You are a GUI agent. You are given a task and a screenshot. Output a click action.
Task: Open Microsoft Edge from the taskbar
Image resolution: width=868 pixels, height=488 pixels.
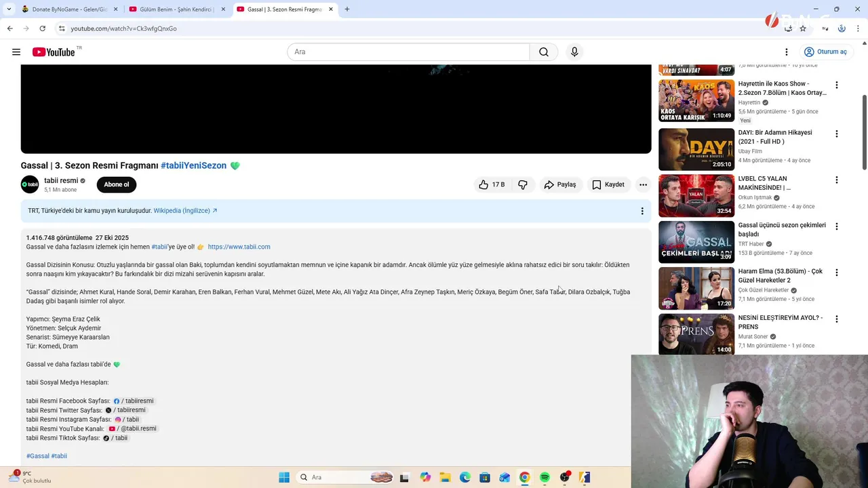tap(465, 477)
